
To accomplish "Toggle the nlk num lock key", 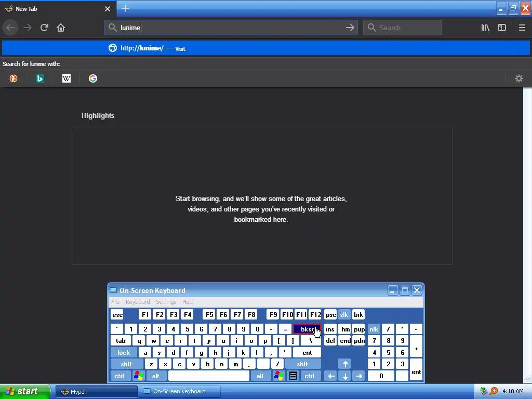I will tap(374, 329).
